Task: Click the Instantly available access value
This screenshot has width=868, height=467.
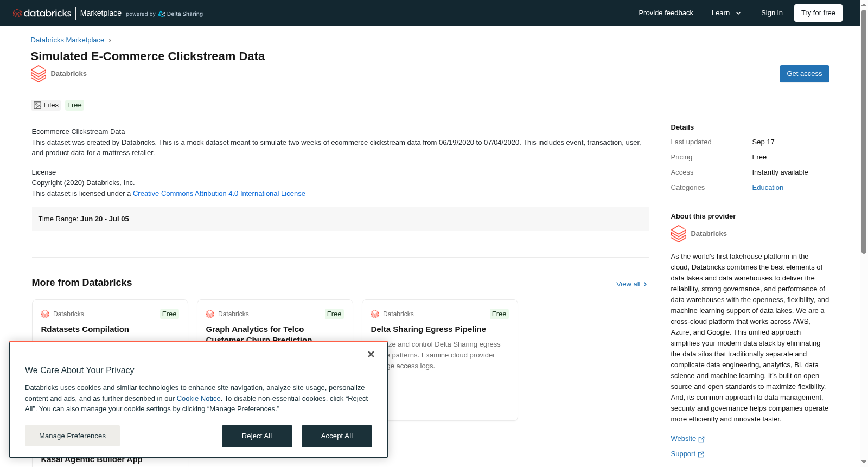Action: pos(780,172)
